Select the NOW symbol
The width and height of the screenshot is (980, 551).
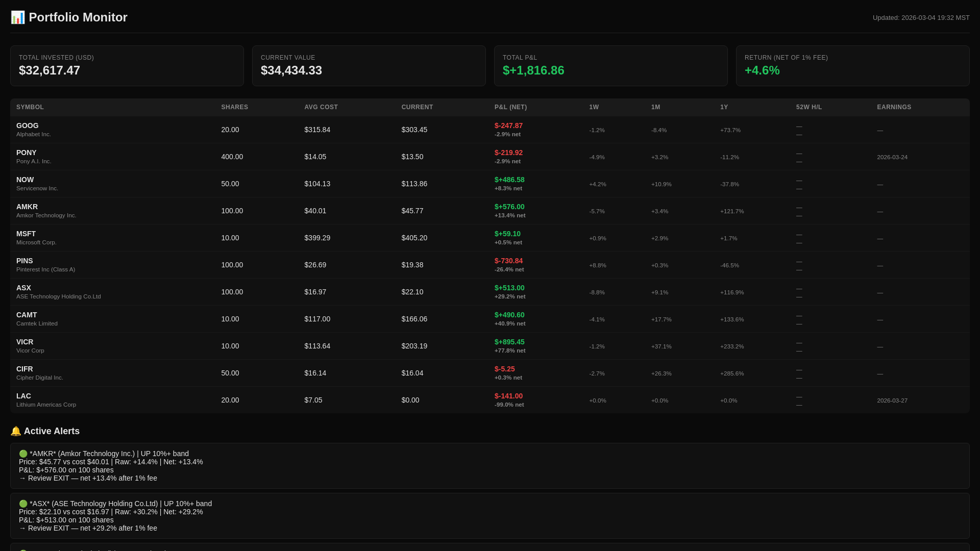[25, 180]
